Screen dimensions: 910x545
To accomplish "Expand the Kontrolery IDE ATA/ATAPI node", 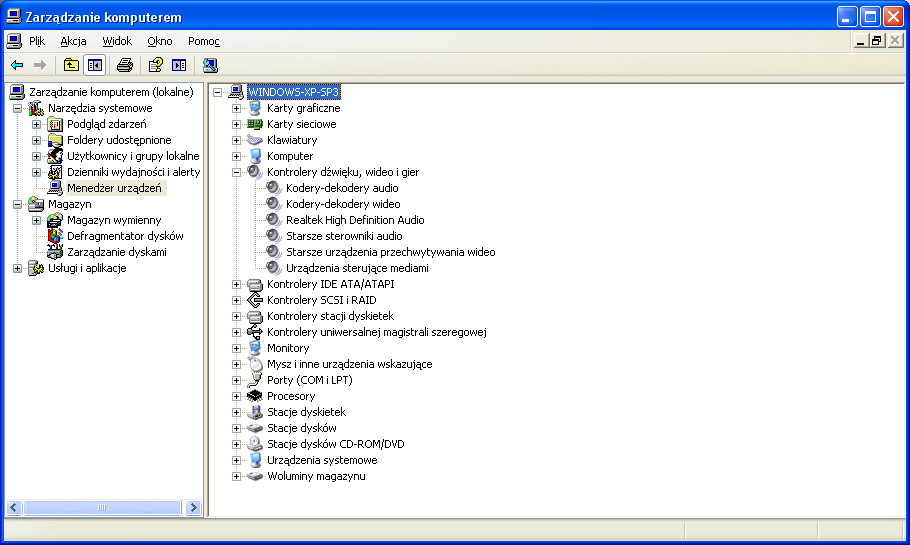I will coord(236,284).
